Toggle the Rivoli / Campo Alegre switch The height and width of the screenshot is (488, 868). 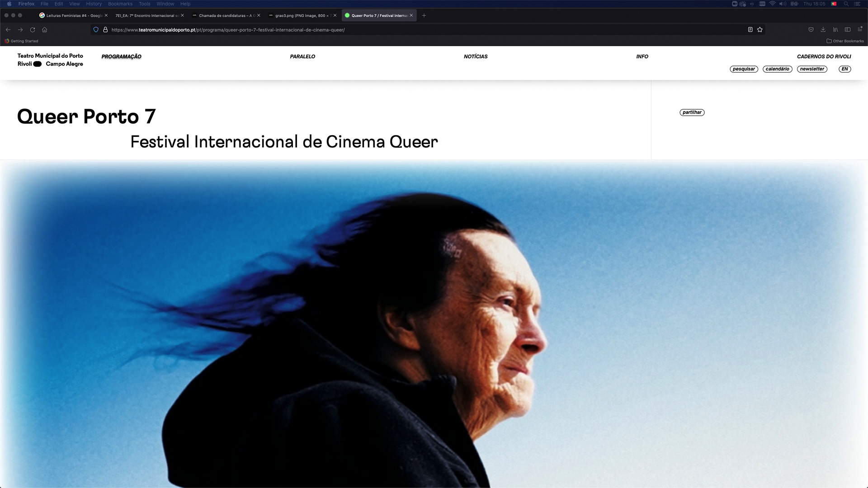[x=38, y=64]
